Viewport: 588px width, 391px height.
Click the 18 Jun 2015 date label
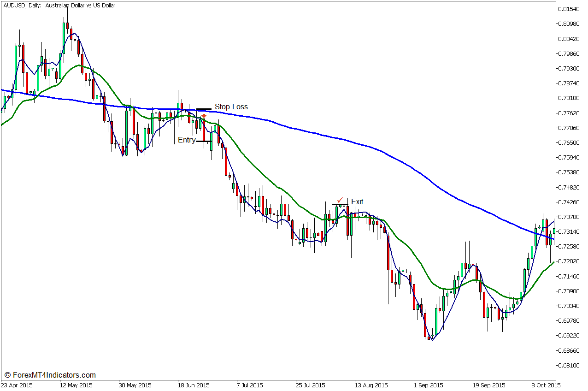pyautogui.click(x=194, y=385)
